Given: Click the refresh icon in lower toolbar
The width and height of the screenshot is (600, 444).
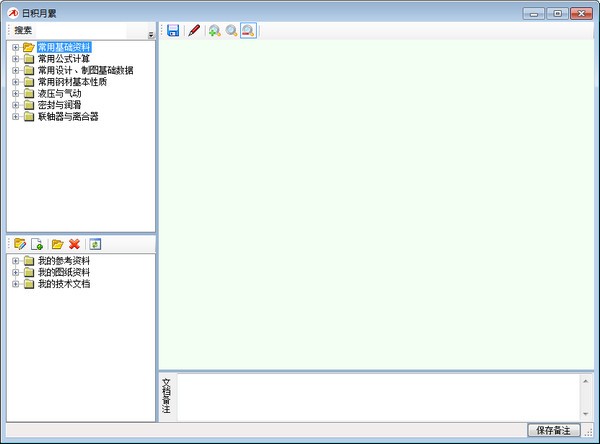Looking at the screenshot, I should (x=95, y=244).
